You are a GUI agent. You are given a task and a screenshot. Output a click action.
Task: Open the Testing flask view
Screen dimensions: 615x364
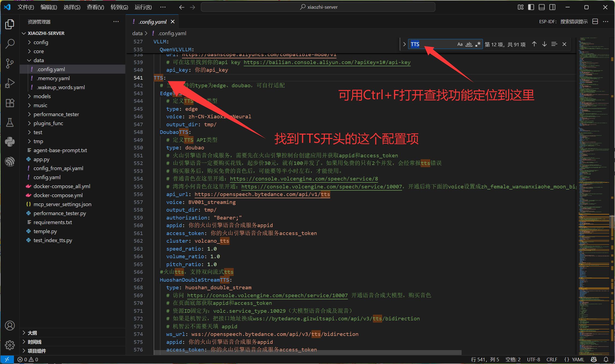(10, 122)
